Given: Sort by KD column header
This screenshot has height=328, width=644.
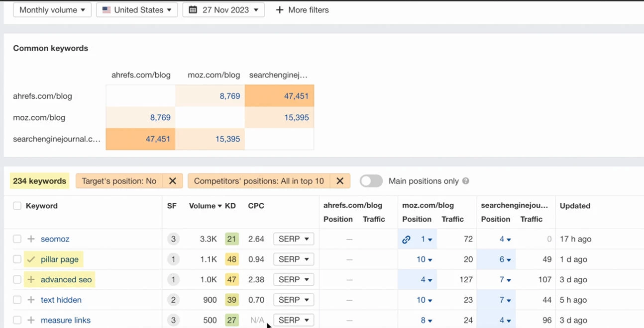Looking at the screenshot, I should (x=230, y=206).
